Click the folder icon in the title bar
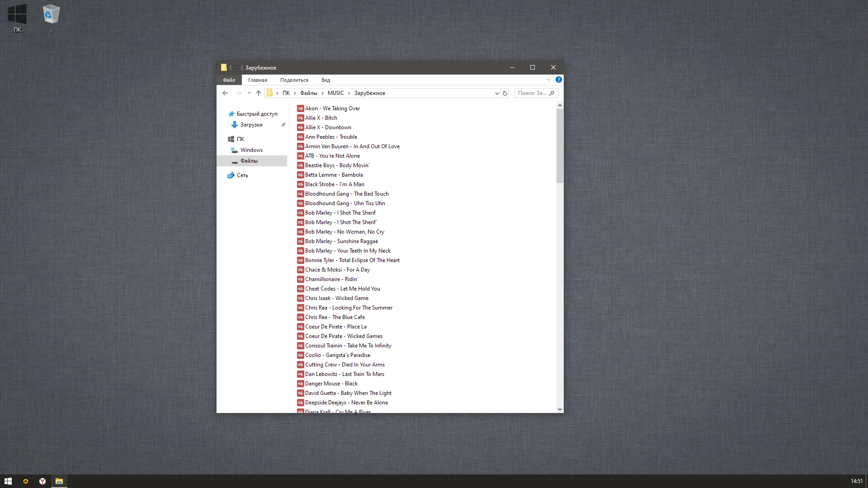Image resolution: width=868 pixels, height=488 pixels. 224,67
